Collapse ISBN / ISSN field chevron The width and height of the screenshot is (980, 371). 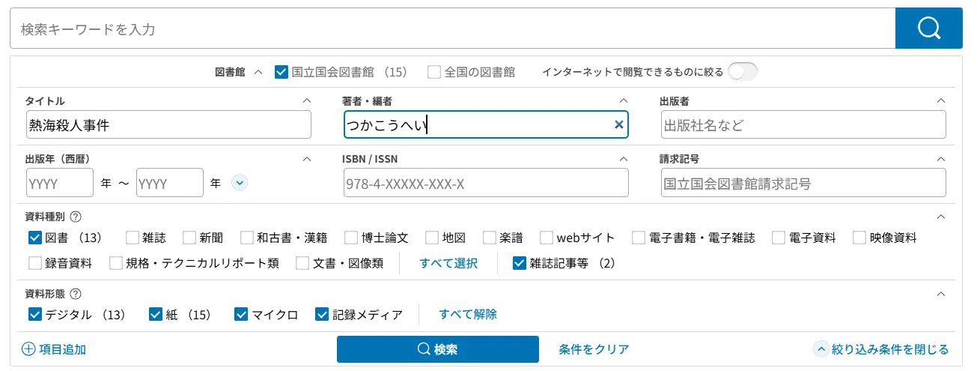click(624, 159)
